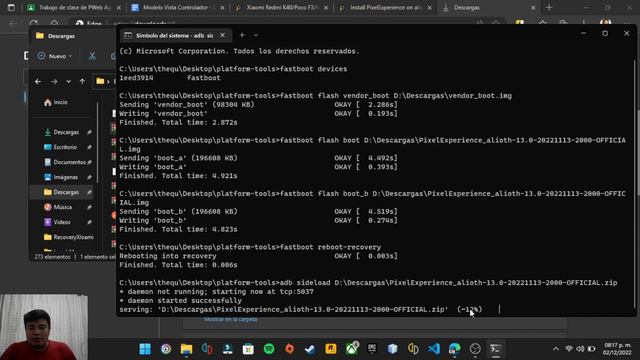Open 'RecoveryXiaomi' folder in sidebar
Screen dimensions: 640x360
pyautogui.click(x=69, y=237)
